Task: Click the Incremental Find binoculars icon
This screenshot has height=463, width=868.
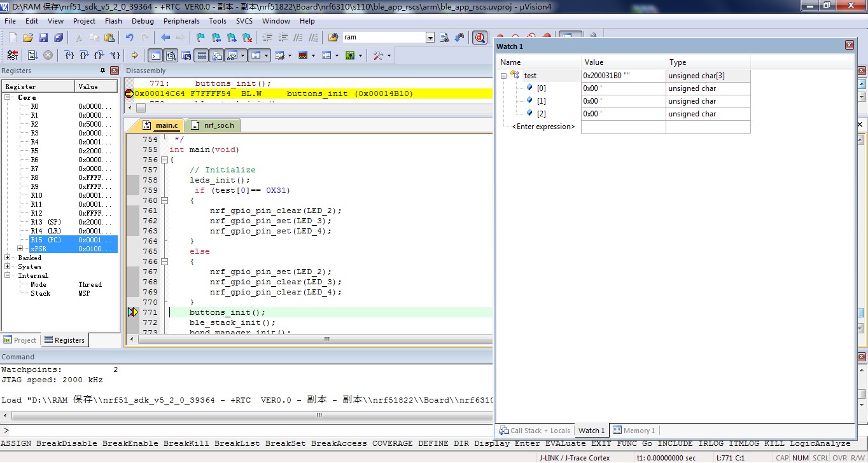Action: 460,38
